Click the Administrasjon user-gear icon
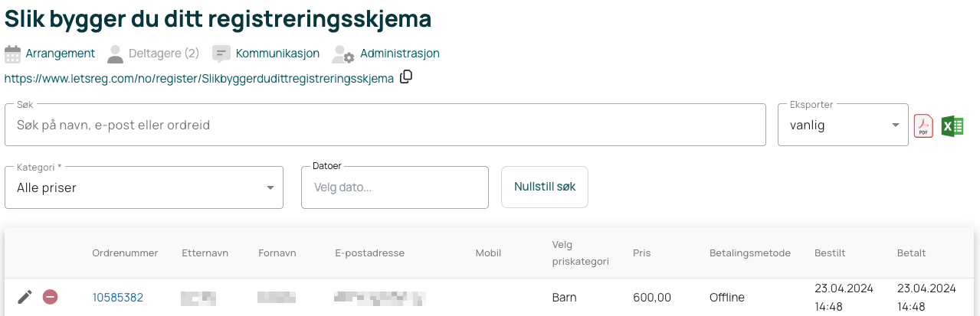Image resolution: width=980 pixels, height=316 pixels. (343, 54)
